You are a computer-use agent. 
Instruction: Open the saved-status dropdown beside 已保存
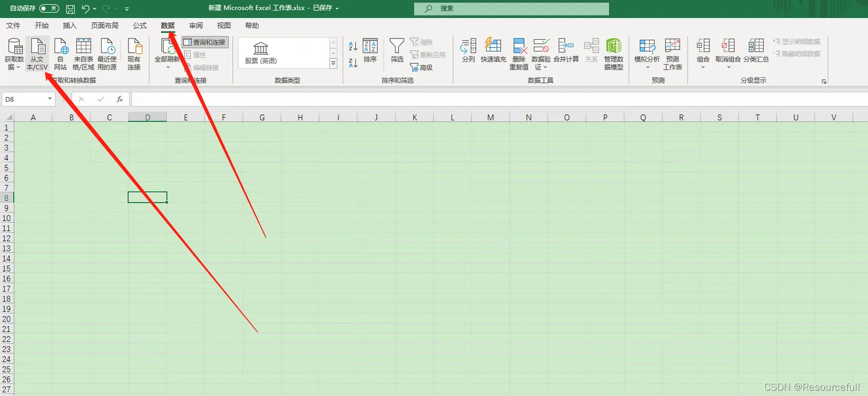(x=337, y=9)
